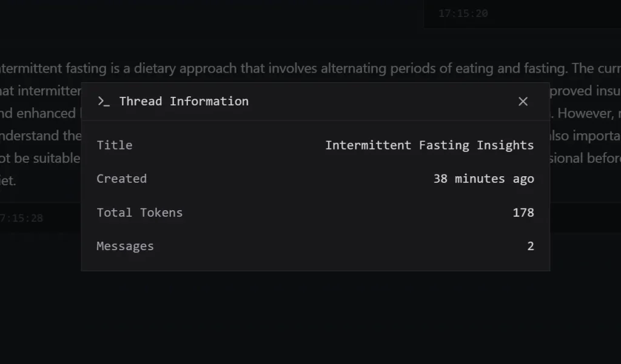Image resolution: width=621 pixels, height=364 pixels.
Task: Click the Intermittent Fasting Insights title value
Action: tap(429, 145)
